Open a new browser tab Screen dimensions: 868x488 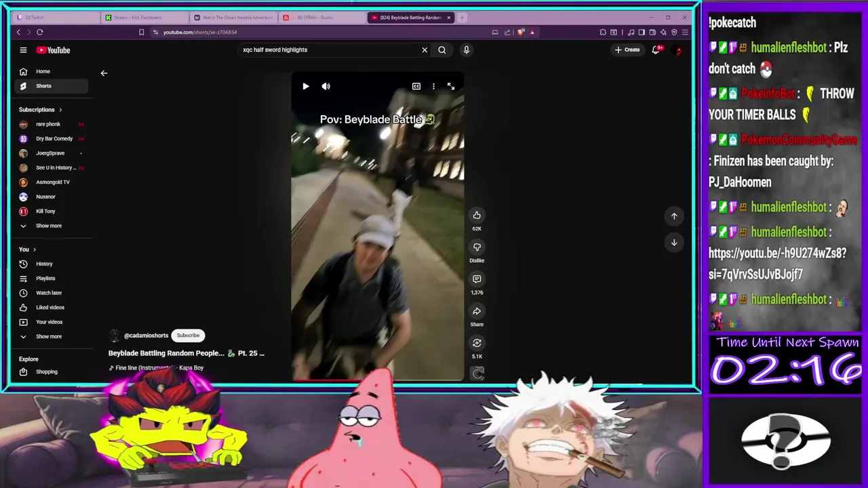462,18
